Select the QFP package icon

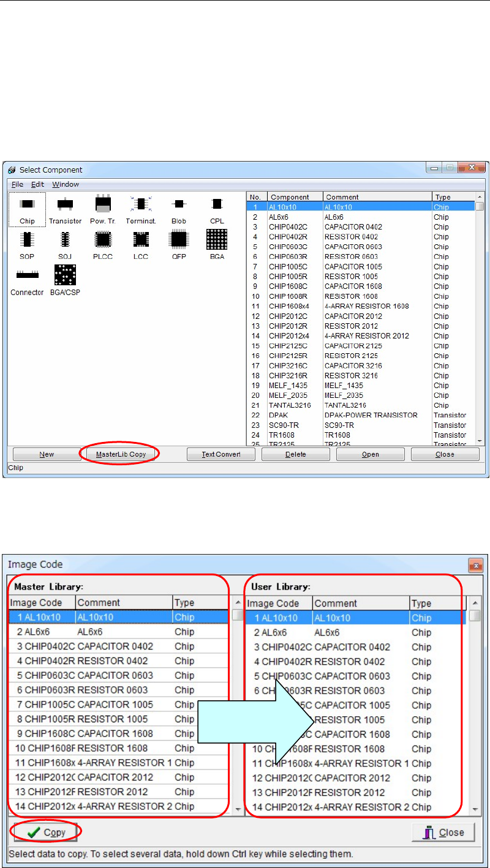179,245
